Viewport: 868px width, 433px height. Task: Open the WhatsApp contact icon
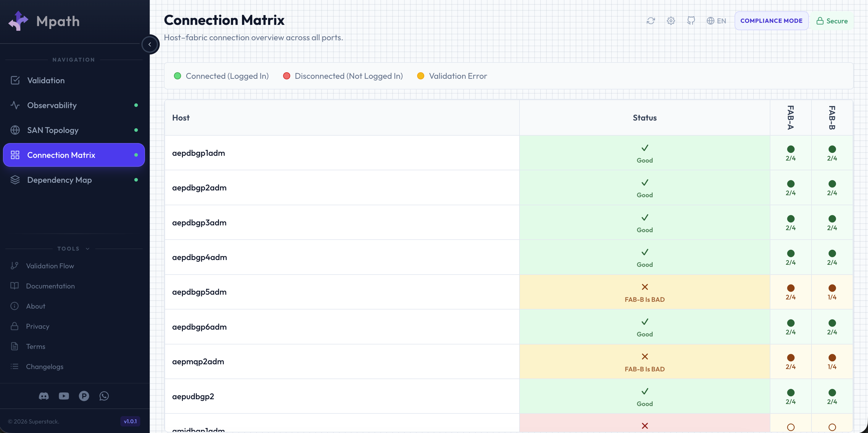click(x=104, y=396)
